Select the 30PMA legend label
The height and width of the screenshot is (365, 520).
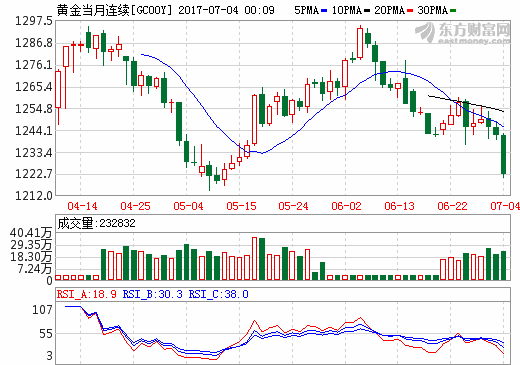(x=433, y=10)
